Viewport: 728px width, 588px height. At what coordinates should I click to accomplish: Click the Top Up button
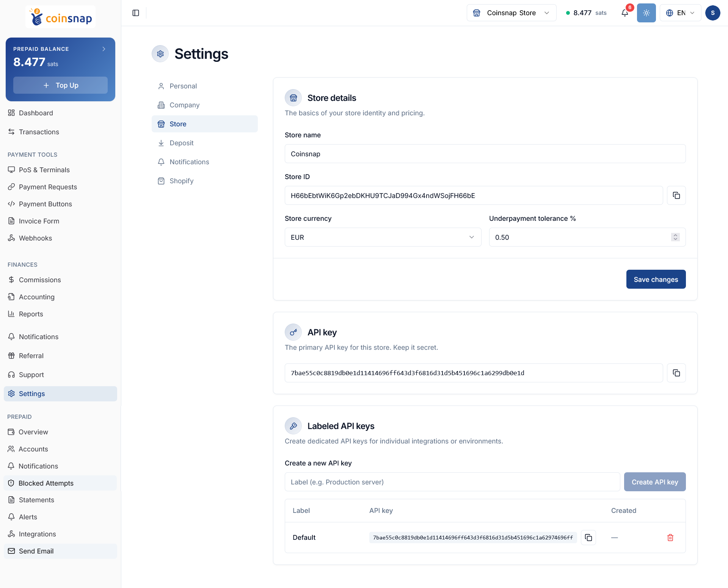click(x=61, y=85)
